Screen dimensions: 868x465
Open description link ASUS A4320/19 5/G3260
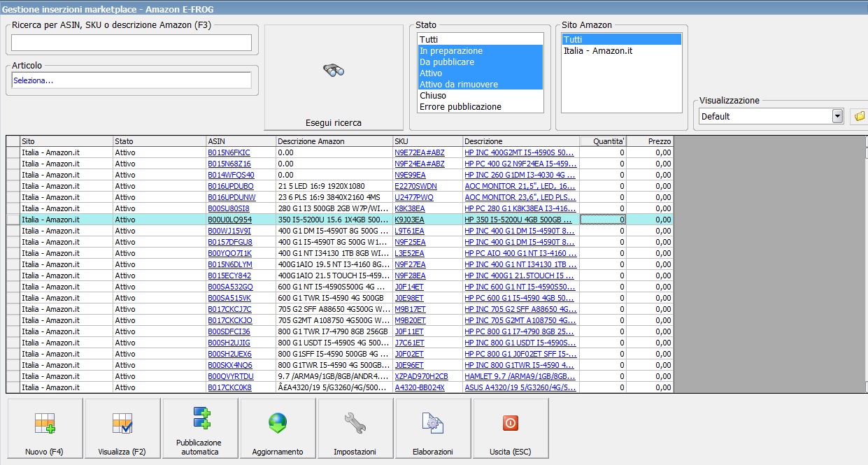(x=520, y=387)
